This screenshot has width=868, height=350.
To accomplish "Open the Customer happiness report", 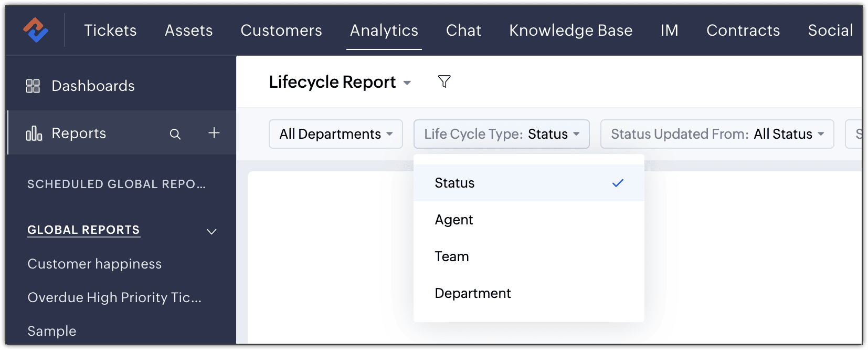I will click(94, 264).
